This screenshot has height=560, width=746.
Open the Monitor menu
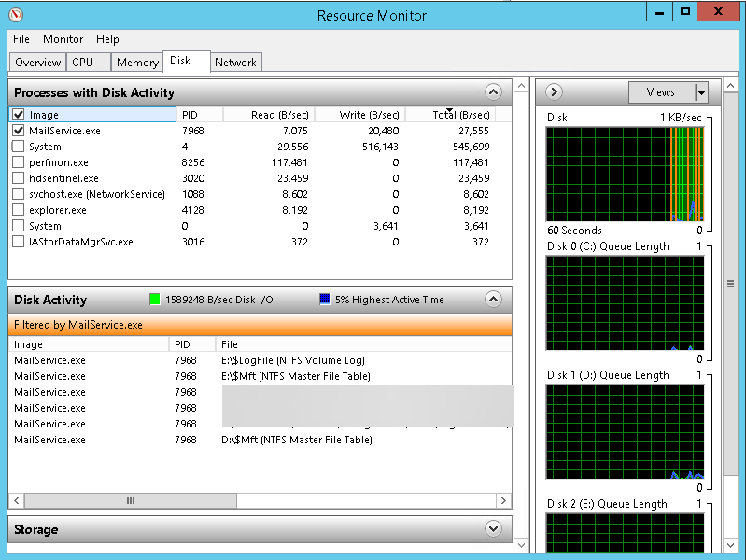pos(63,39)
